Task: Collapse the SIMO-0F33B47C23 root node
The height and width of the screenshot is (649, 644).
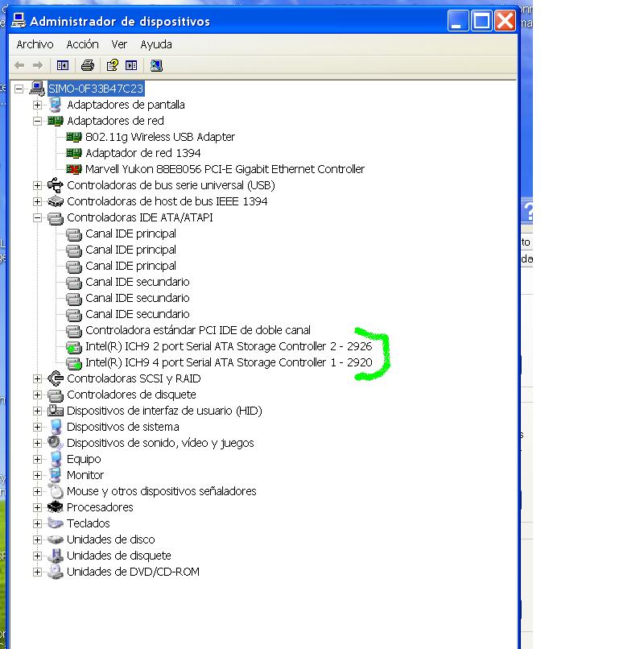Action: [19, 89]
